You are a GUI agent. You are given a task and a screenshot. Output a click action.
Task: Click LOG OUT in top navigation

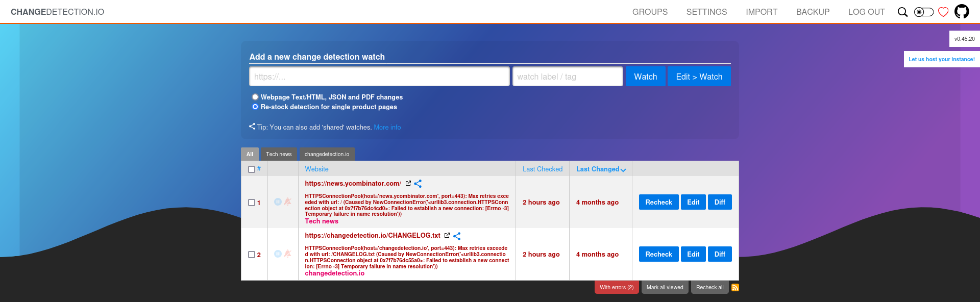(866, 12)
